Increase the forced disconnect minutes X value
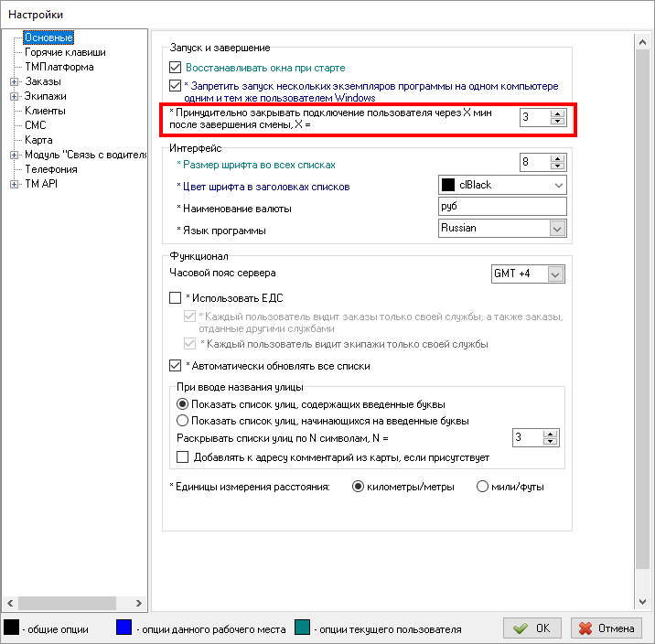Image resolution: width=655 pixels, height=644 pixels. (558, 113)
